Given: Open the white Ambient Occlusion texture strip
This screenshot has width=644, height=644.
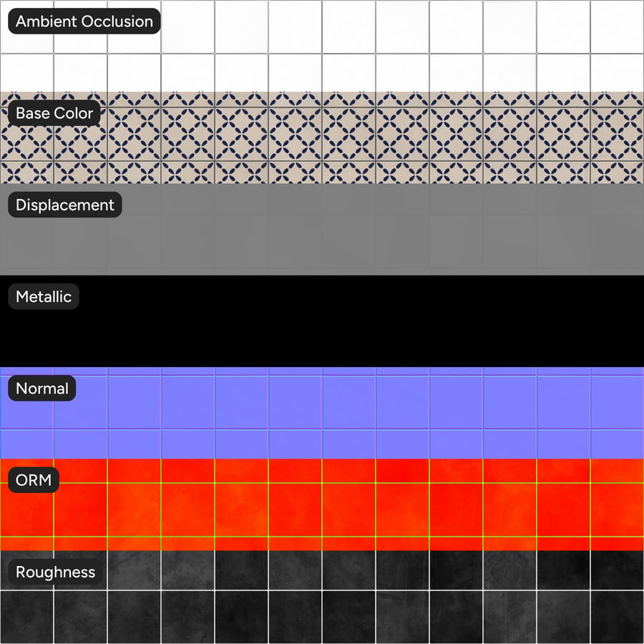Looking at the screenshot, I should [322, 46].
